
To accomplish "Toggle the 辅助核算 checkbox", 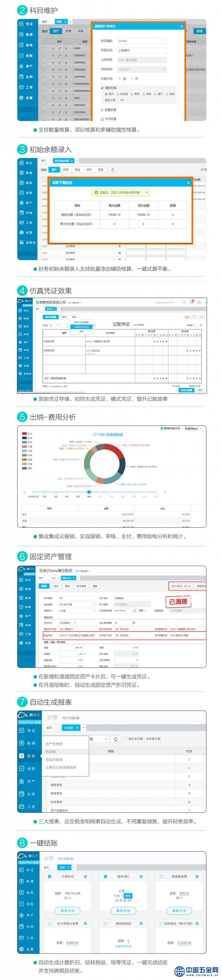I will (102, 88).
